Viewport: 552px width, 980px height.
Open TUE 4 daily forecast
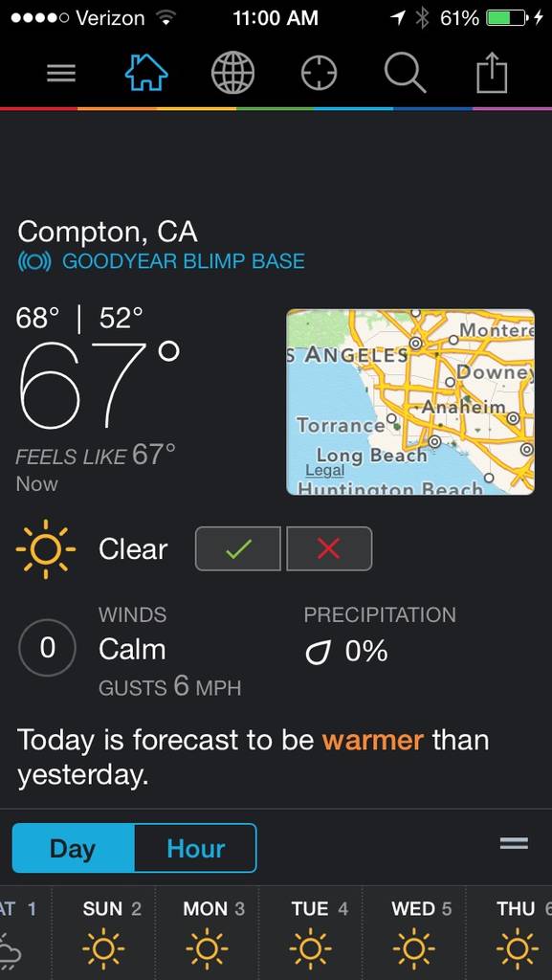(310, 932)
